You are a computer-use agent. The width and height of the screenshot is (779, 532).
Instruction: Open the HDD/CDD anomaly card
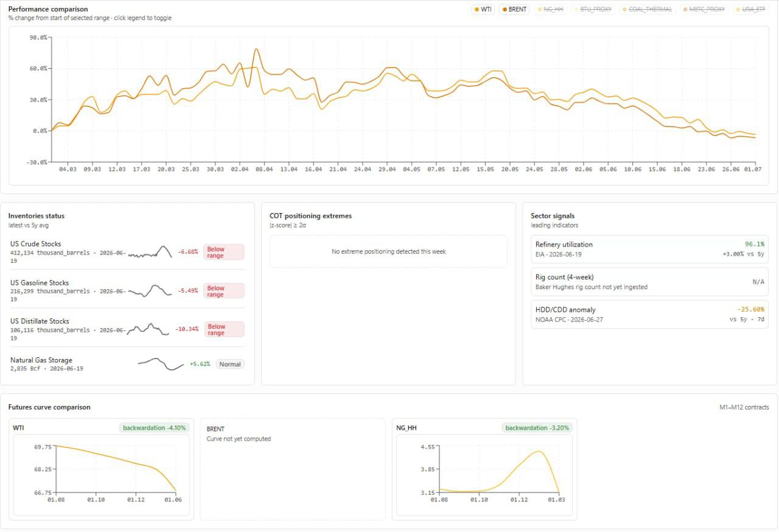[x=649, y=315]
